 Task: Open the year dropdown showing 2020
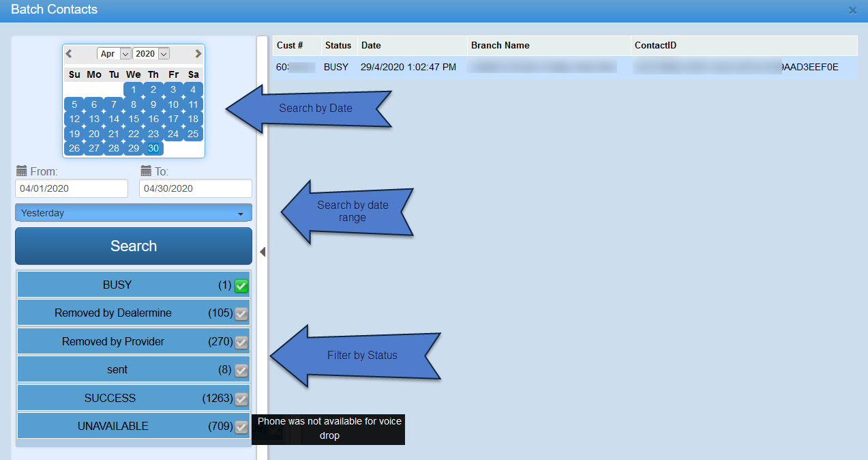151,54
